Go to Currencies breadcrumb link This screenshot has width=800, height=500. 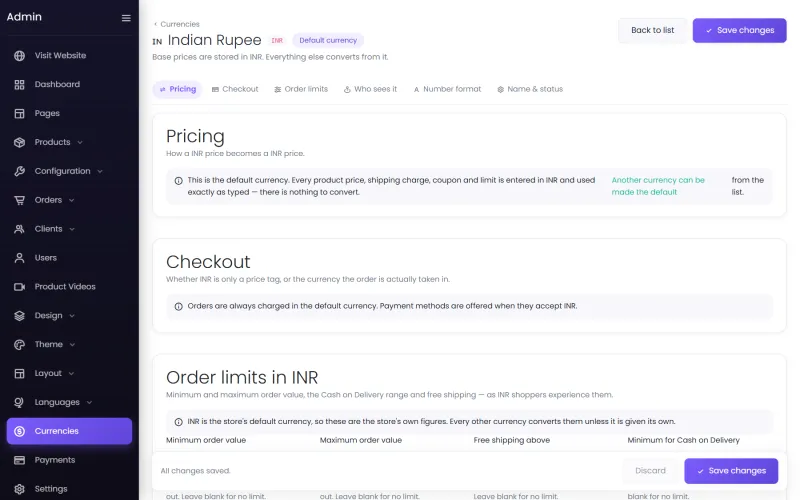pos(180,24)
